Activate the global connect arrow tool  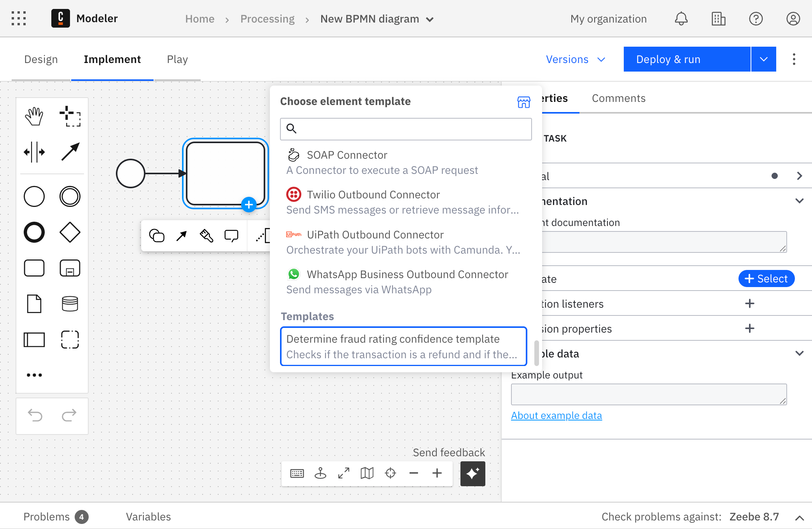click(70, 152)
